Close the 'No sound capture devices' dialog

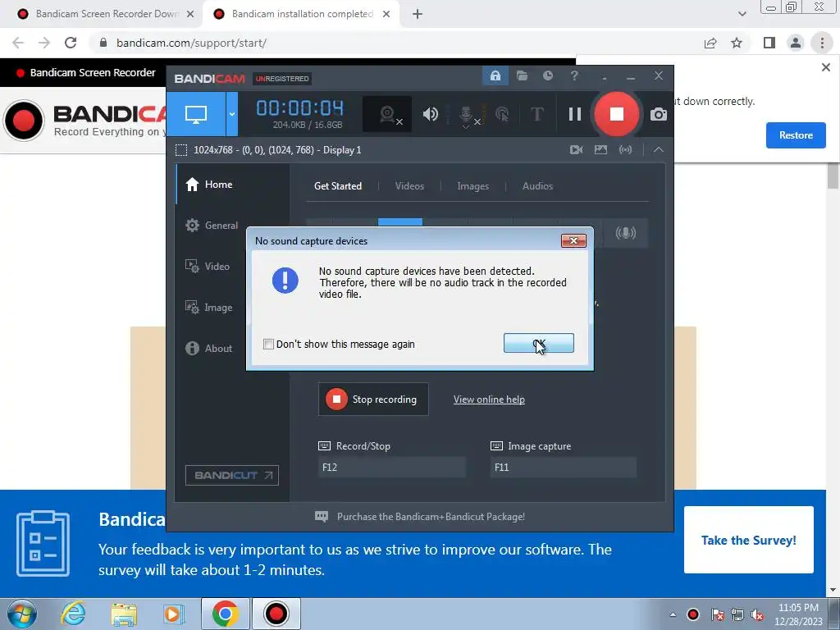573,240
